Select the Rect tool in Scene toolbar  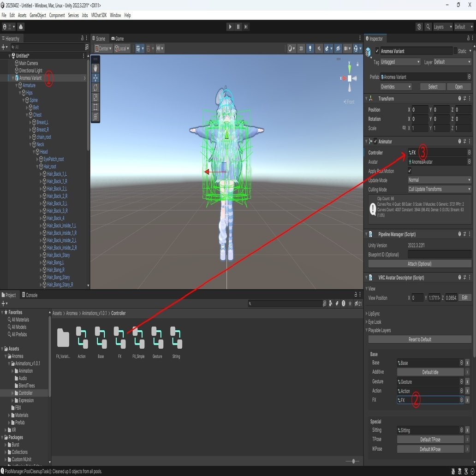tap(95, 107)
